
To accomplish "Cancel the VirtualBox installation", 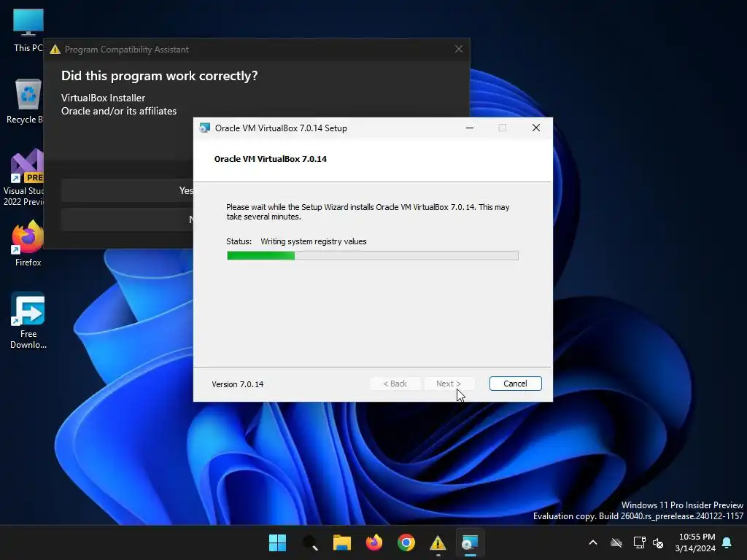I will click(516, 384).
